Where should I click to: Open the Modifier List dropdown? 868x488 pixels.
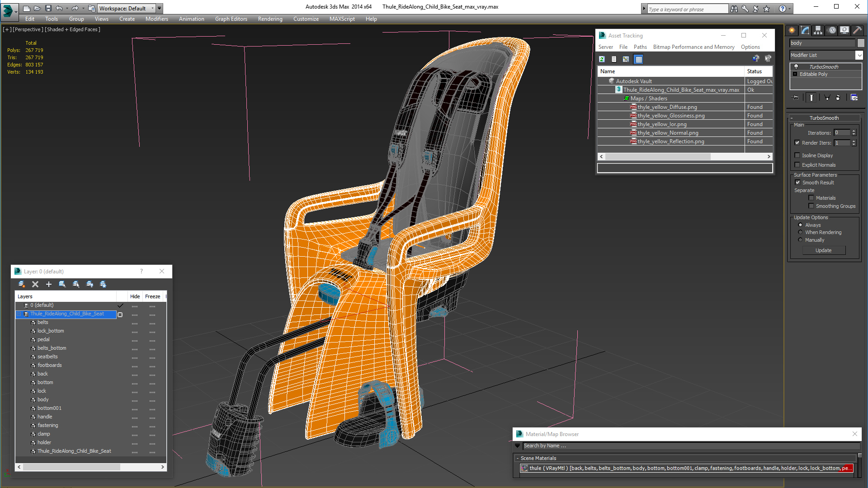(x=859, y=55)
